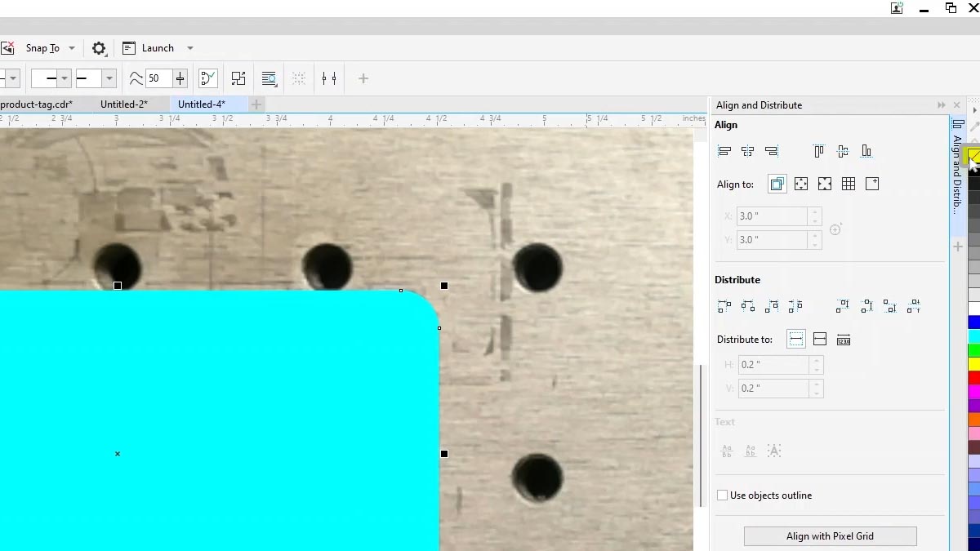980x551 pixels.
Task: Create a new document with the plus tab
Action: pos(256,104)
